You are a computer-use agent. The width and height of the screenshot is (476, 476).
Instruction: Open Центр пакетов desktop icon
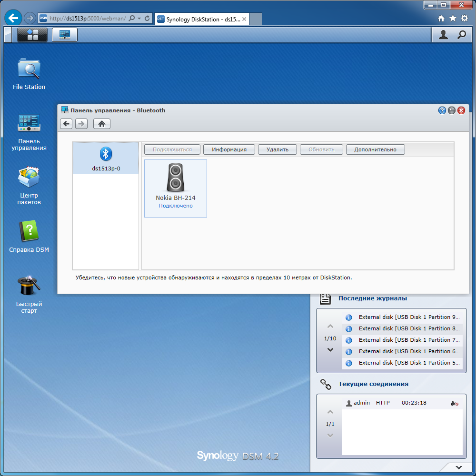[x=29, y=185]
